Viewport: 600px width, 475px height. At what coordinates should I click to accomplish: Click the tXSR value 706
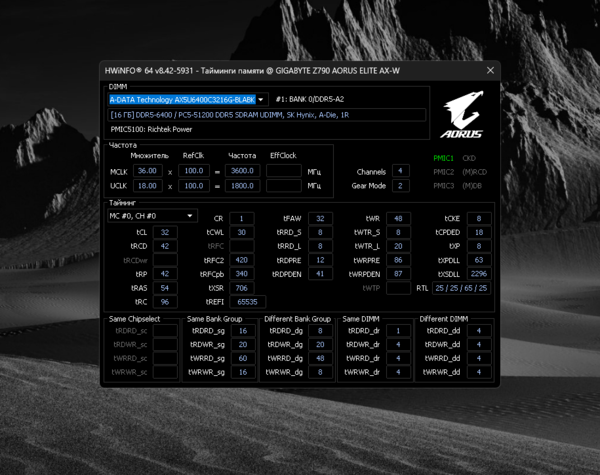[241, 288]
